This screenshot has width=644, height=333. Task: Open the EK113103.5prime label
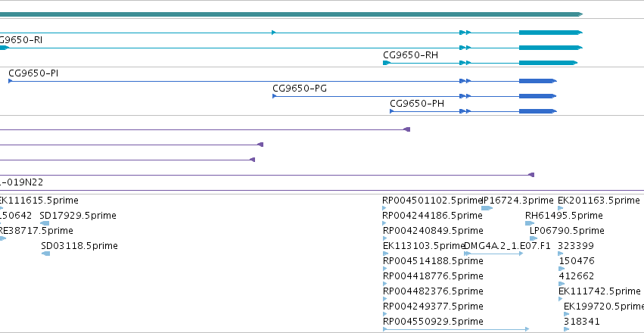pos(424,246)
